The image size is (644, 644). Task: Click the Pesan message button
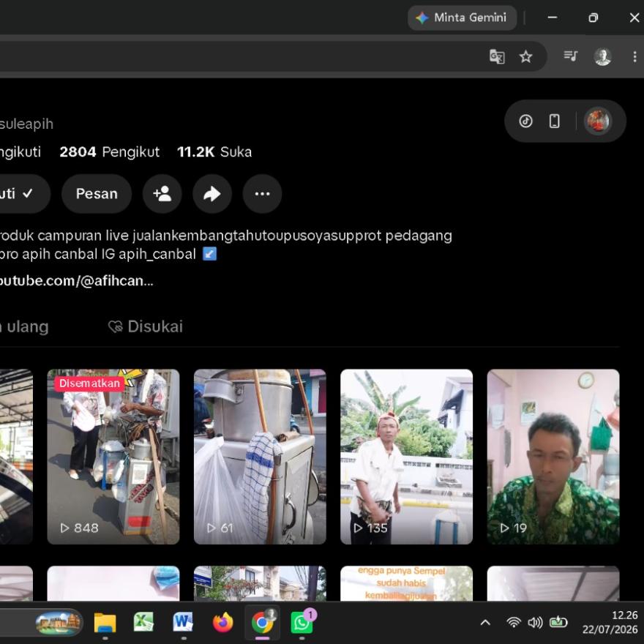click(x=97, y=193)
